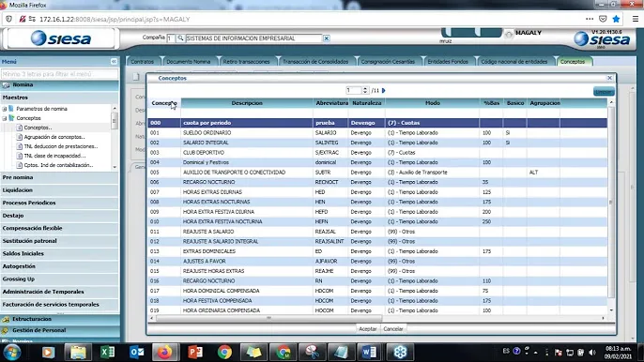The image size is (644, 362).
Task: Open Outlook from the taskbar
Action: point(136,352)
